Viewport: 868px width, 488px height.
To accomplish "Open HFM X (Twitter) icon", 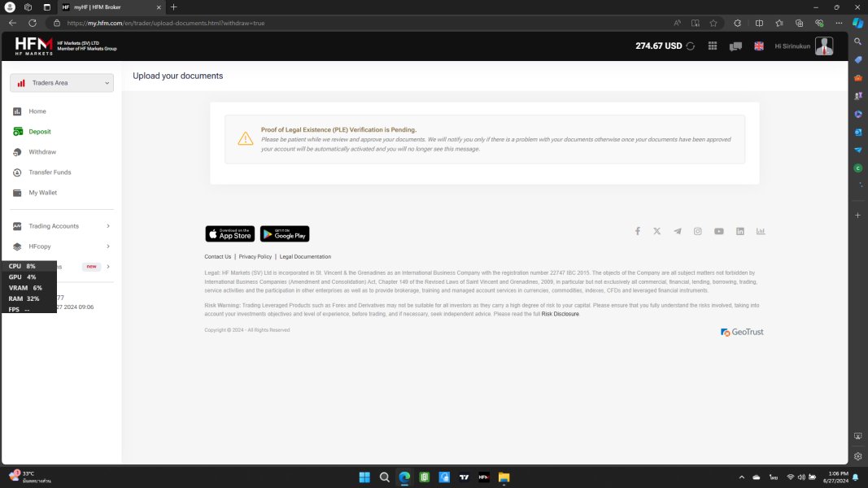I will 657,231.
